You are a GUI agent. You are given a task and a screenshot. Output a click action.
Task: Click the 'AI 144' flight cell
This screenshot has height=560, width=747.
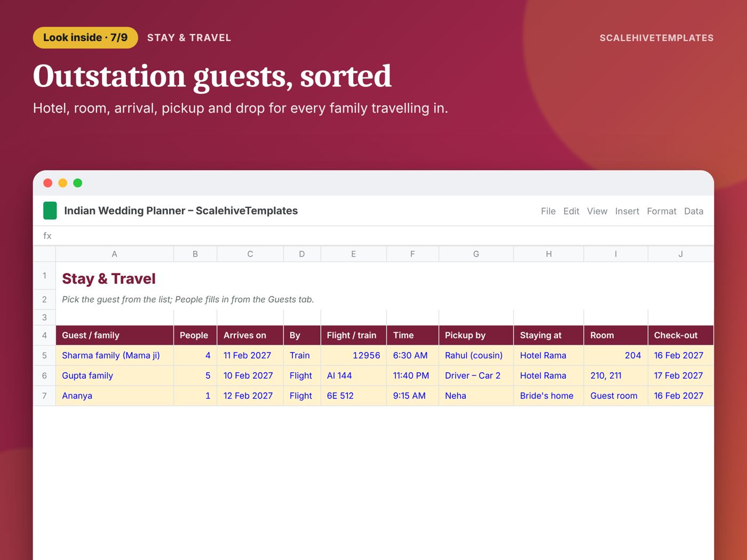click(354, 376)
